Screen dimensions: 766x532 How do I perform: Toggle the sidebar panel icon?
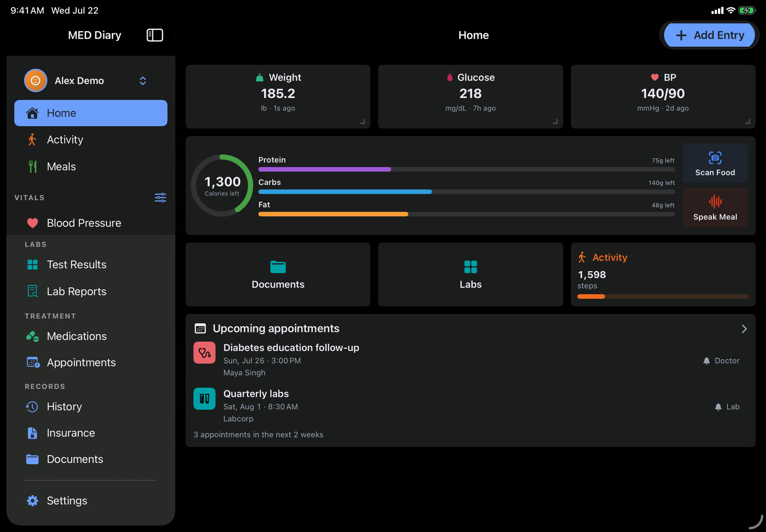pyautogui.click(x=155, y=35)
